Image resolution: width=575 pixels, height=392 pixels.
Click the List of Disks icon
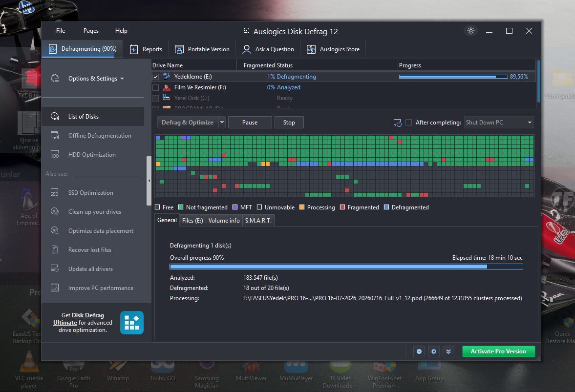pyautogui.click(x=55, y=117)
